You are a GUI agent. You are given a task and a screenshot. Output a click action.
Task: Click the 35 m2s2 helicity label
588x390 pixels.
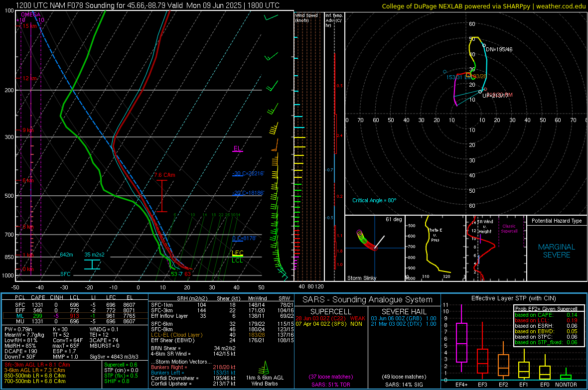94,255
